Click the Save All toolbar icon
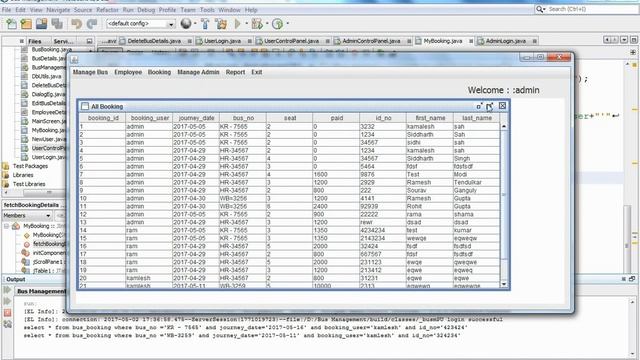640x360 pixels. 57,24
